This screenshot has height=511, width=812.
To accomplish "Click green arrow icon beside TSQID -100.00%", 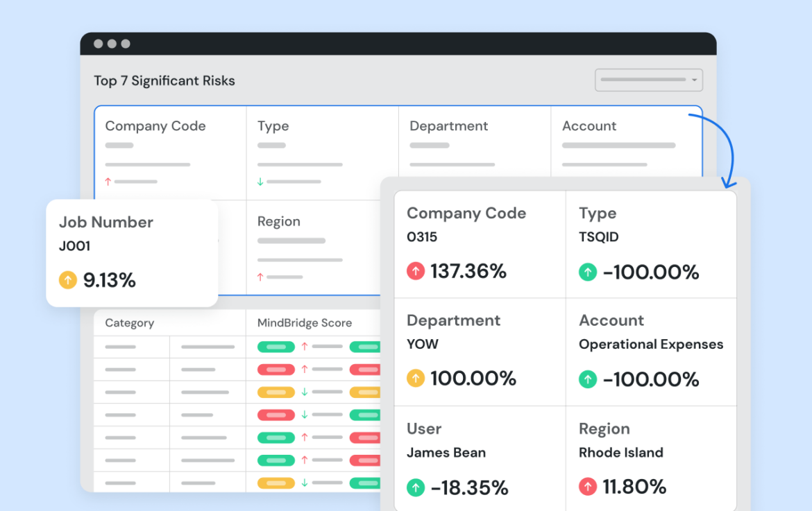I will tap(587, 272).
